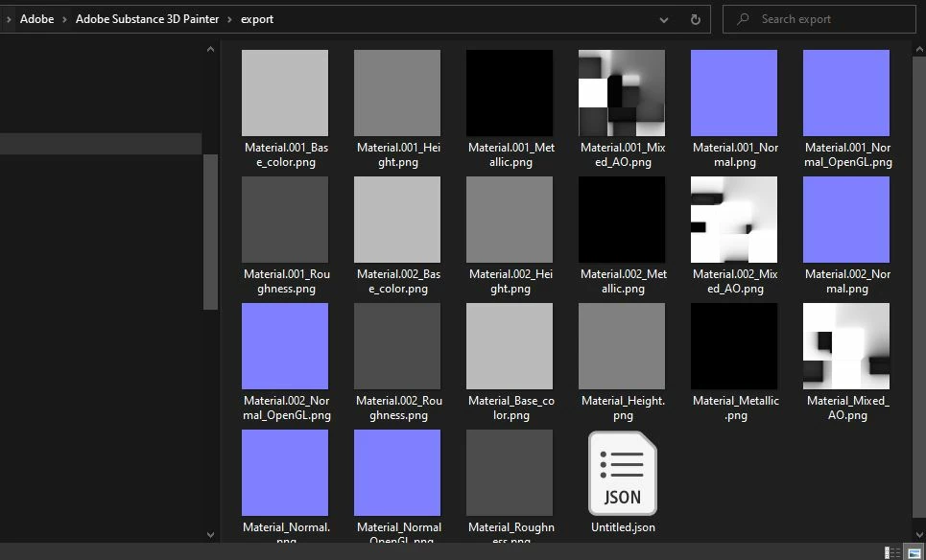Click Material.002_Height.png file name label

point(510,282)
